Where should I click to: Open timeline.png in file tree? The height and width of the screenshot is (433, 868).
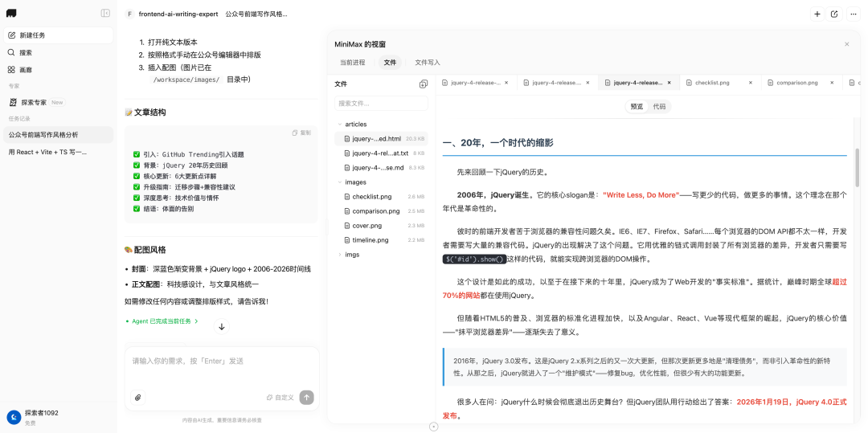coord(382,240)
